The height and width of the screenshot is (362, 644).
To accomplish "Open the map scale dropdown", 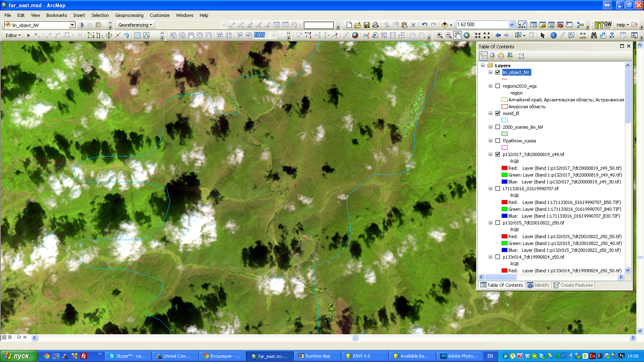I will click(x=512, y=25).
